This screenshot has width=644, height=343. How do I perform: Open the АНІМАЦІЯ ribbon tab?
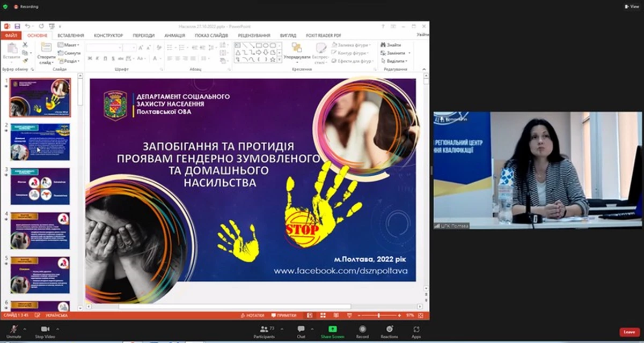175,35
